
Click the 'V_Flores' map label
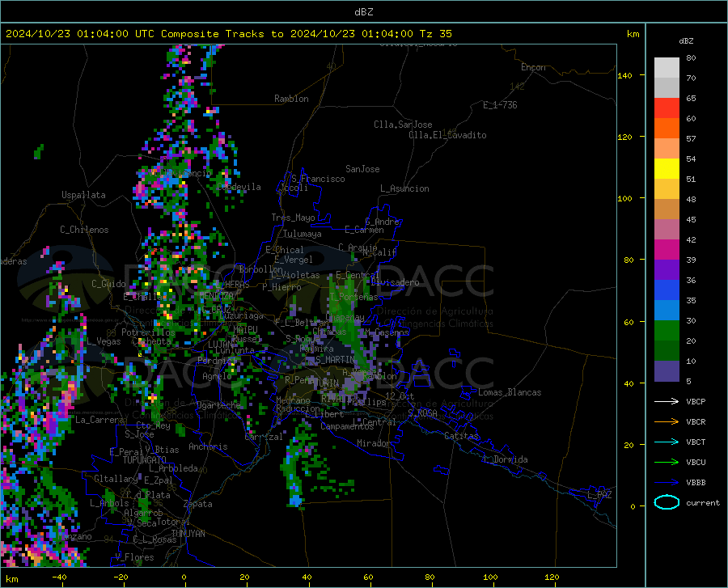click(x=134, y=557)
